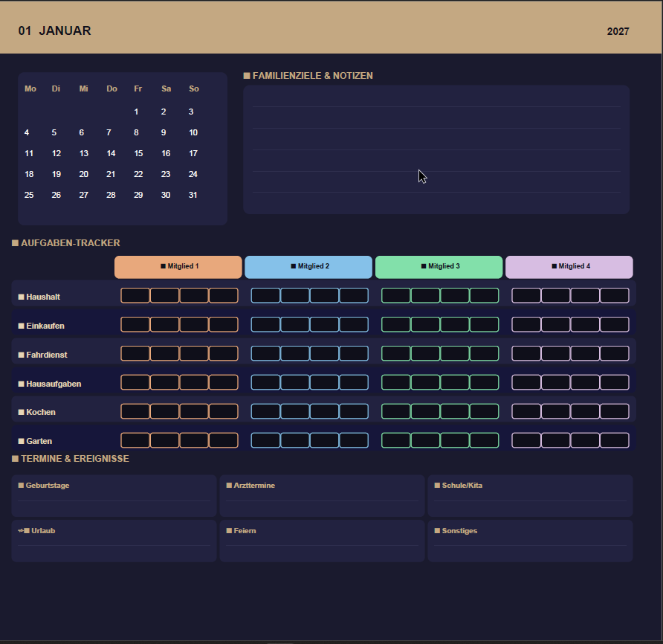Image resolution: width=663 pixels, height=644 pixels.
Task: Click the icon in front of Geburtstage
Action: pos(21,486)
